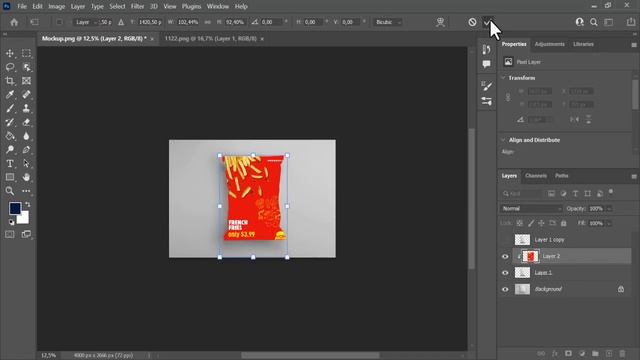
Task: Switch to warp mode icon in options bar
Action: 440,22
